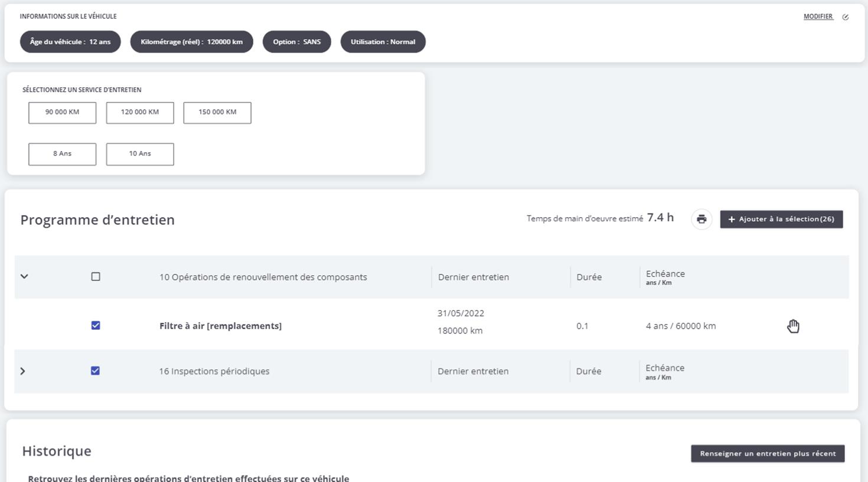
Task: Collapse the Opérations de renouvellement des composants section
Action: click(24, 277)
